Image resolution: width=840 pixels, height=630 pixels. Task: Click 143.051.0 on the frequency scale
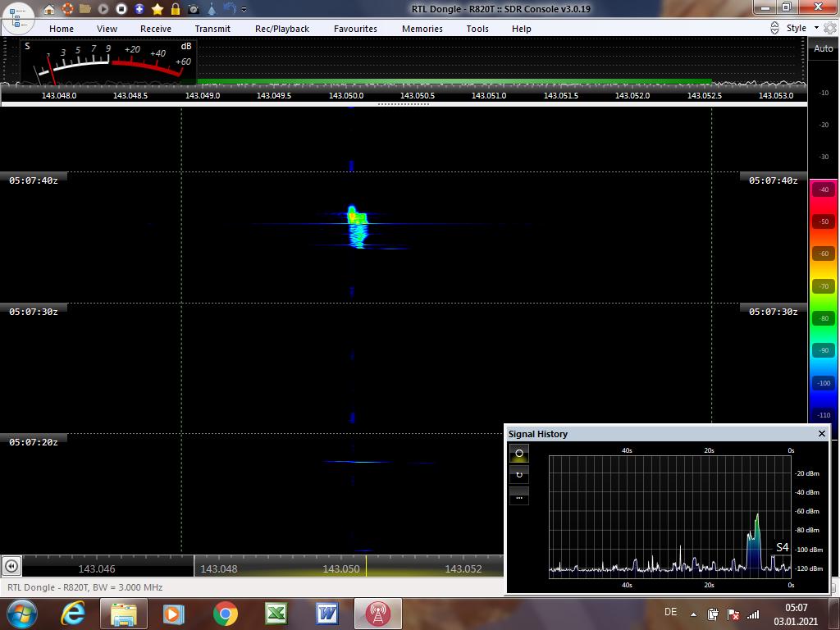[x=489, y=95]
